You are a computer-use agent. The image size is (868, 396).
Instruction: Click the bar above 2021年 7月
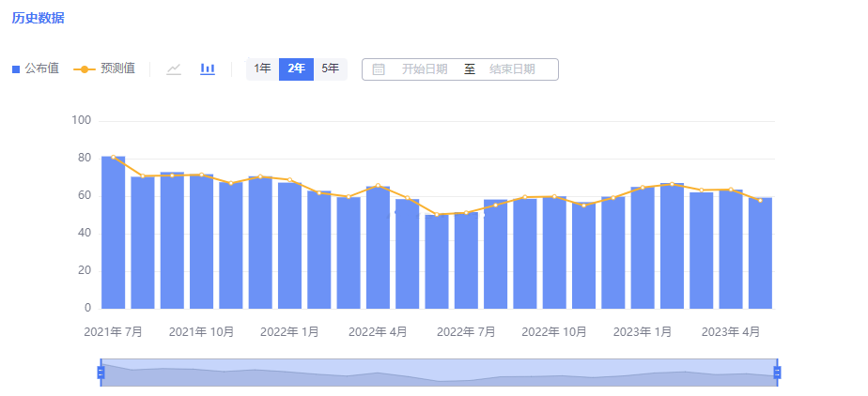tap(113, 233)
